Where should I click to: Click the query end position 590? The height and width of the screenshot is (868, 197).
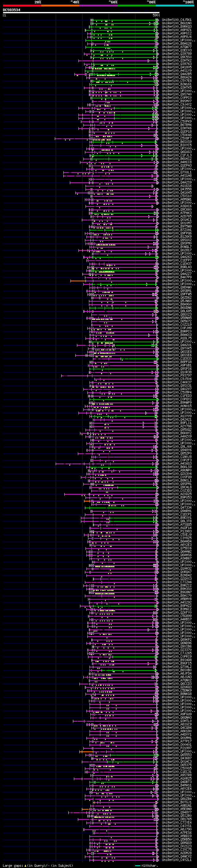tap(155, 15)
